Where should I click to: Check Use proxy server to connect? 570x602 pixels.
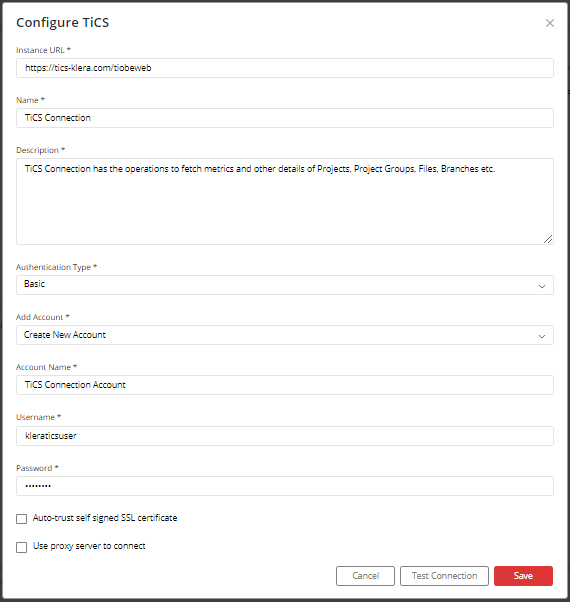coord(21,547)
